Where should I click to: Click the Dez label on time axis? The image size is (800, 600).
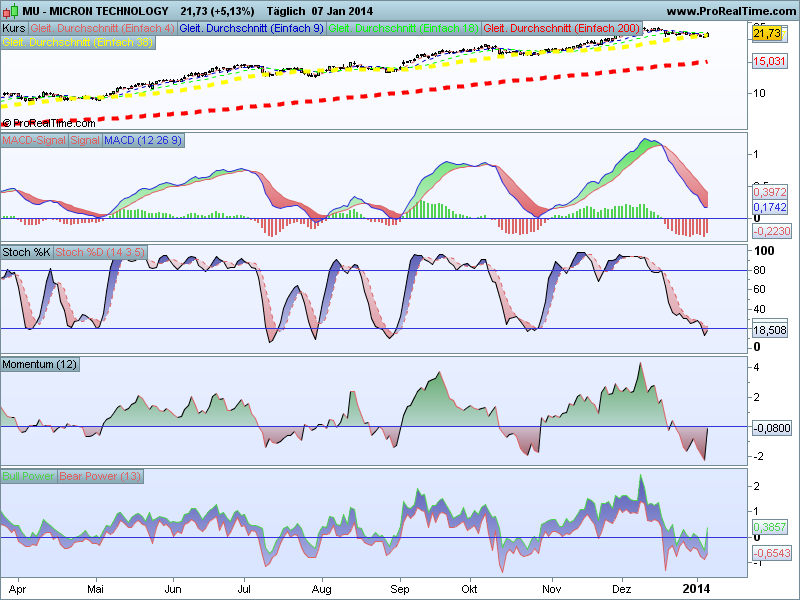click(x=621, y=589)
